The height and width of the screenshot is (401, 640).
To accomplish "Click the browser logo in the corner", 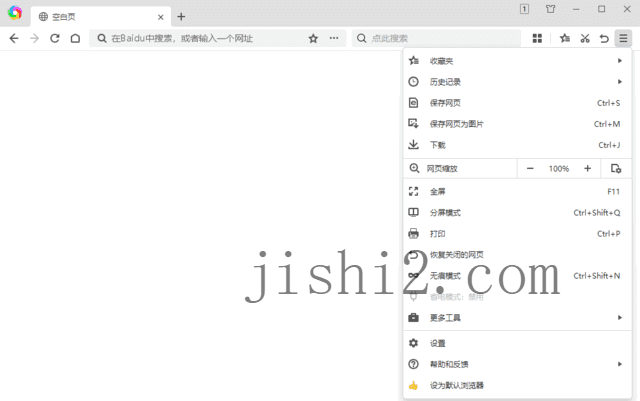I will 15,13.
